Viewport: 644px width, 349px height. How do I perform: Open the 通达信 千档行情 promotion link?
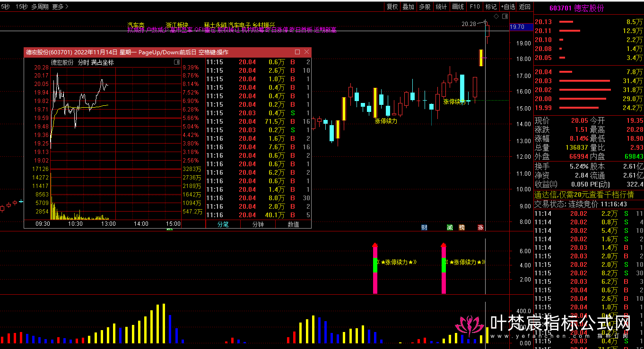click(584, 195)
